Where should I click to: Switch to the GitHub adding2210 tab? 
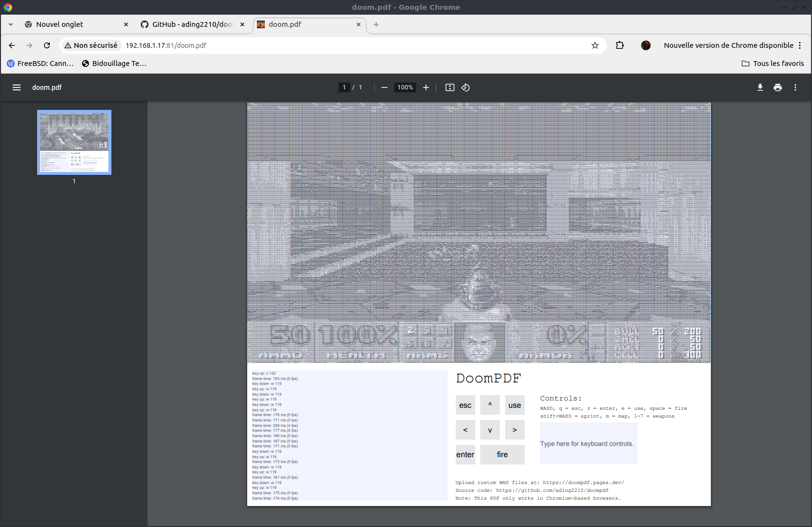pos(192,24)
